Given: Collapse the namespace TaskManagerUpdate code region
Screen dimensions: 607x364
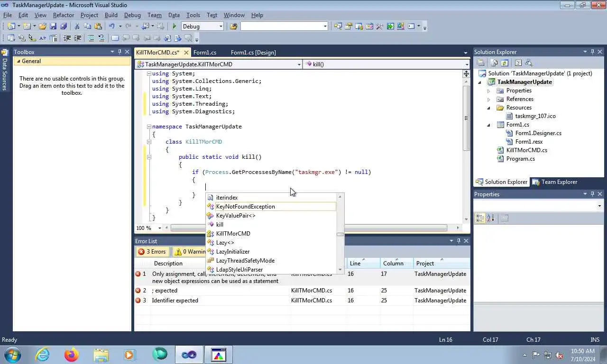Looking at the screenshot, I should [x=149, y=127].
